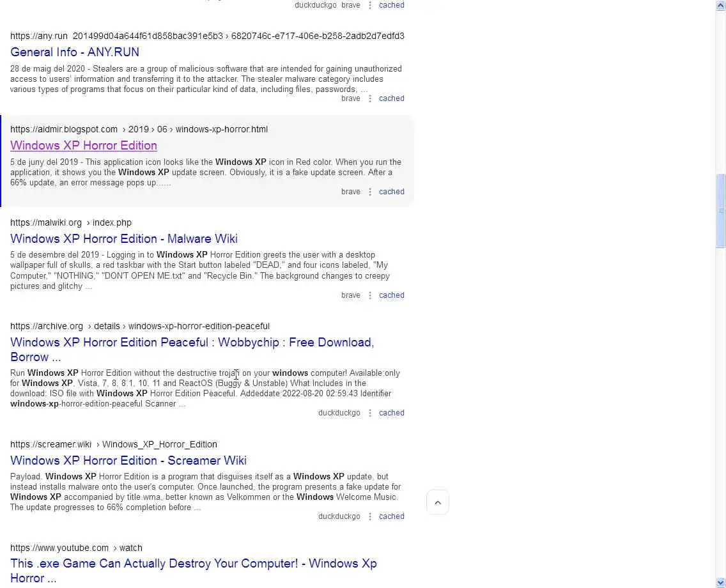Open cached copy of malwiki.org result
Viewport: 726px width, 588px height.
(x=391, y=295)
